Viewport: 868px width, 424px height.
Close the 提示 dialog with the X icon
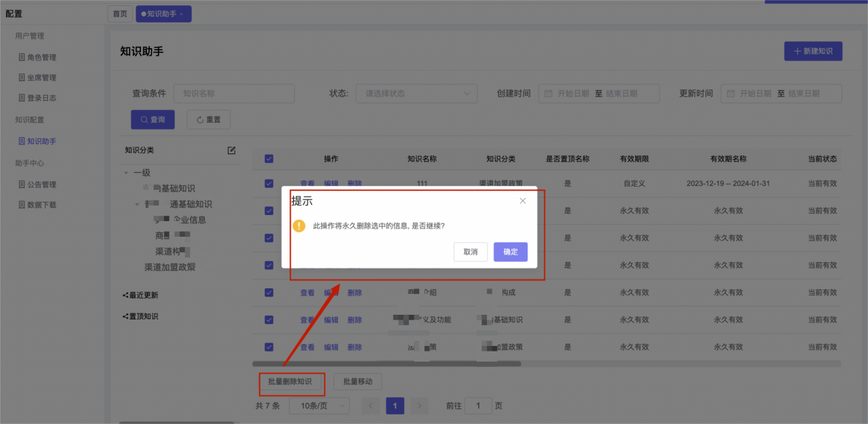pyautogui.click(x=523, y=201)
